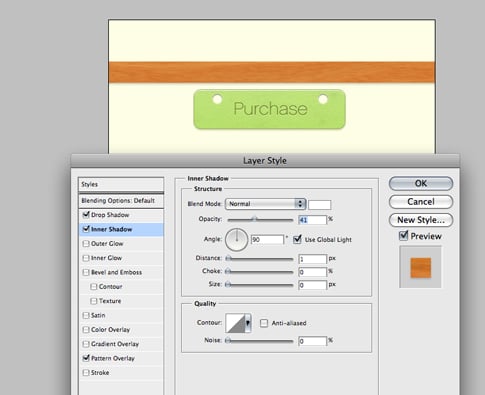The image size is (485, 395).
Task: Enable the Anti-aliased checkbox
Action: click(x=264, y=323)
